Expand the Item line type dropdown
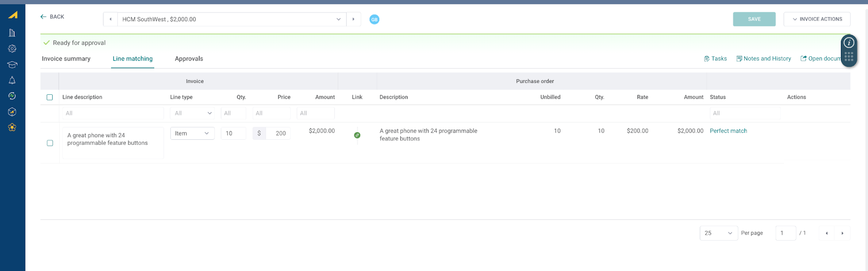The width and height of the screenshot is (868, 271). (192, 133)
